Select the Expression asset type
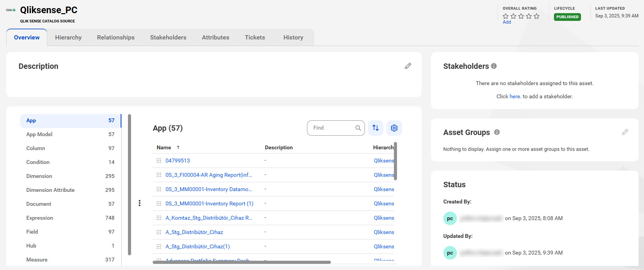 (x=70, y=218)
